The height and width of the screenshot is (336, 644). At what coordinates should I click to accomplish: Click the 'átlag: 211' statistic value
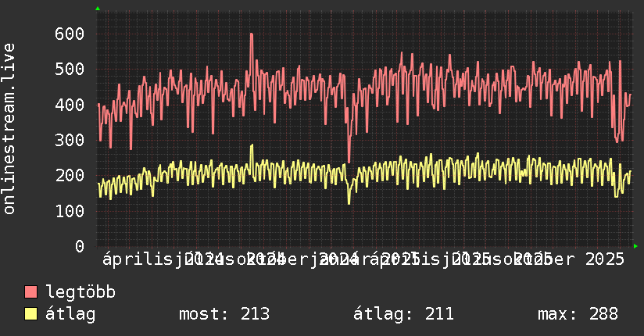403,314
